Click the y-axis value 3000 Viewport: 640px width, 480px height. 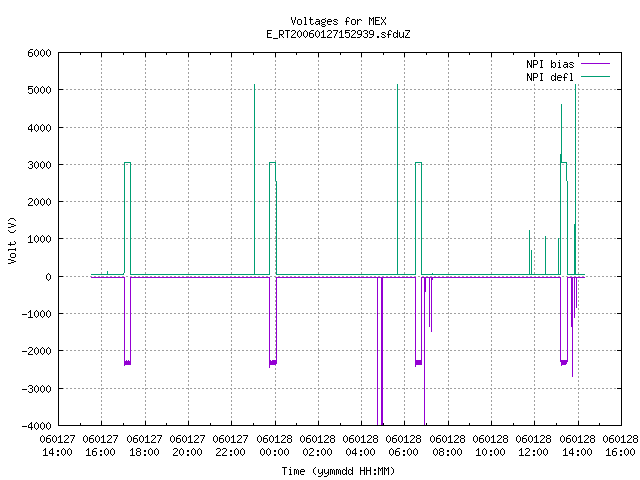click(40, 165)
